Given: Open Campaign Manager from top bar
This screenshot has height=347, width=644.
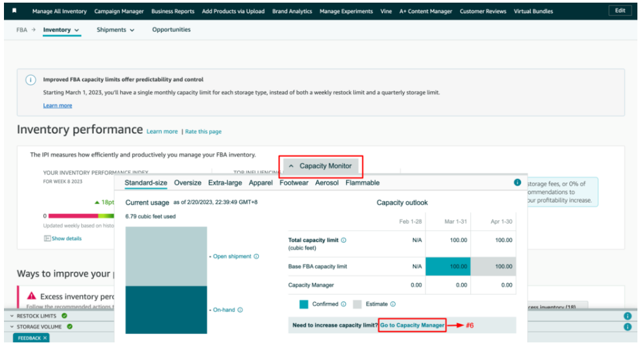Looking at the screenshot, I should click(x=119, y=11).
